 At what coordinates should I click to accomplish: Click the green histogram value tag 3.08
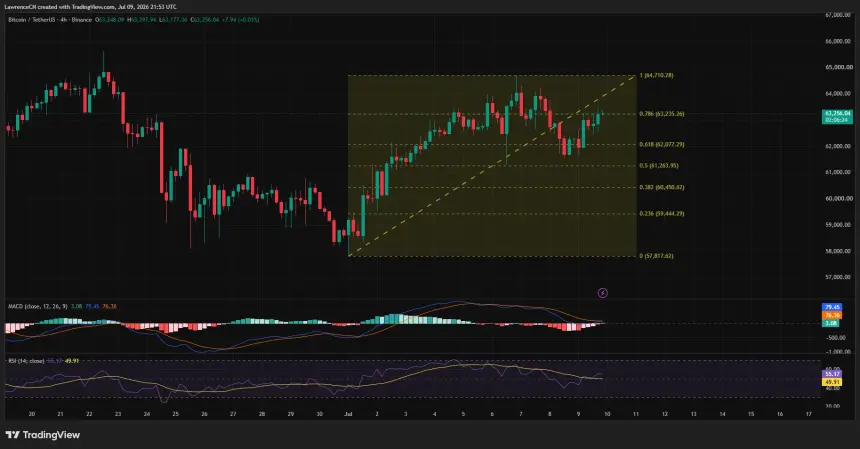point(832,323)
